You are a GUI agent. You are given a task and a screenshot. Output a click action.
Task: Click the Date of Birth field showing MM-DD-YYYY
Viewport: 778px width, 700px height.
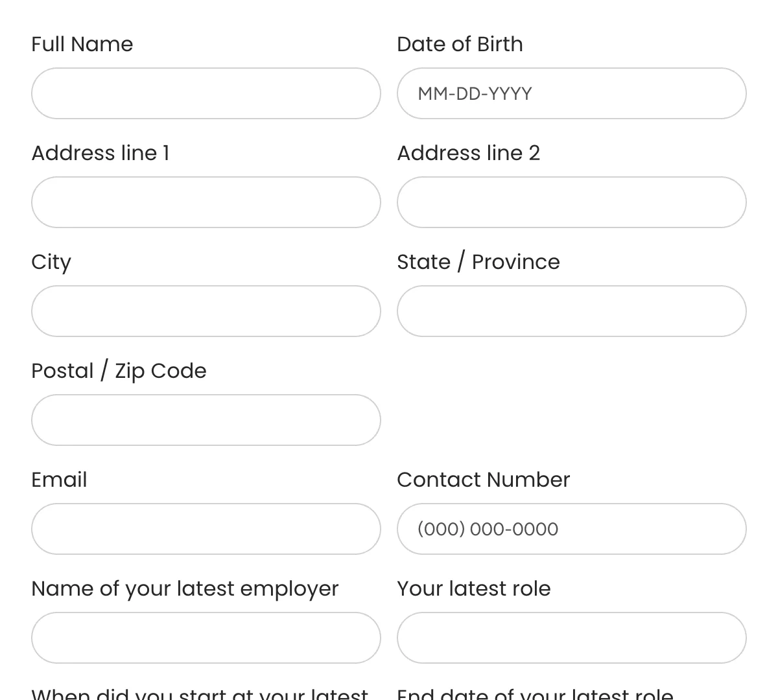[572, 93]
